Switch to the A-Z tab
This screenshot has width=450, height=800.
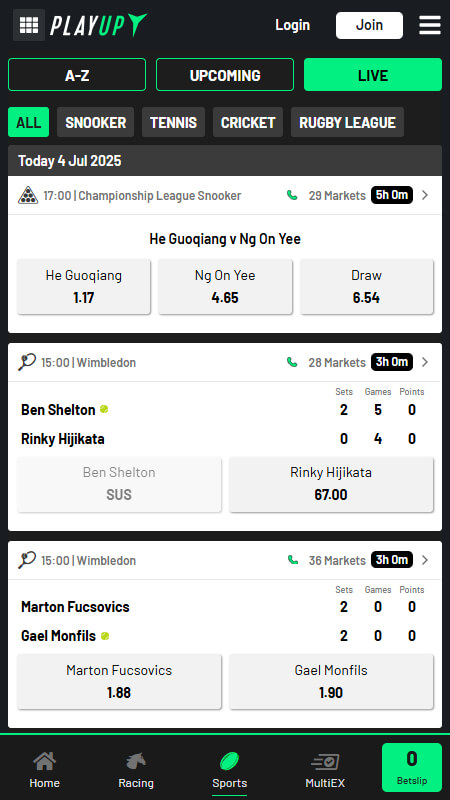[x=77, y=75]
